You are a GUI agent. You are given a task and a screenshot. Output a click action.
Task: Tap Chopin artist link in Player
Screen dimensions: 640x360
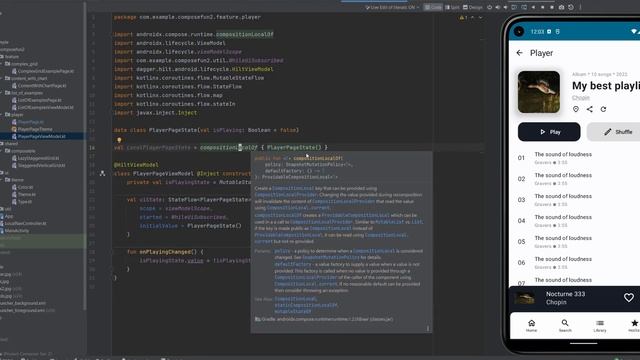point(580,98)
